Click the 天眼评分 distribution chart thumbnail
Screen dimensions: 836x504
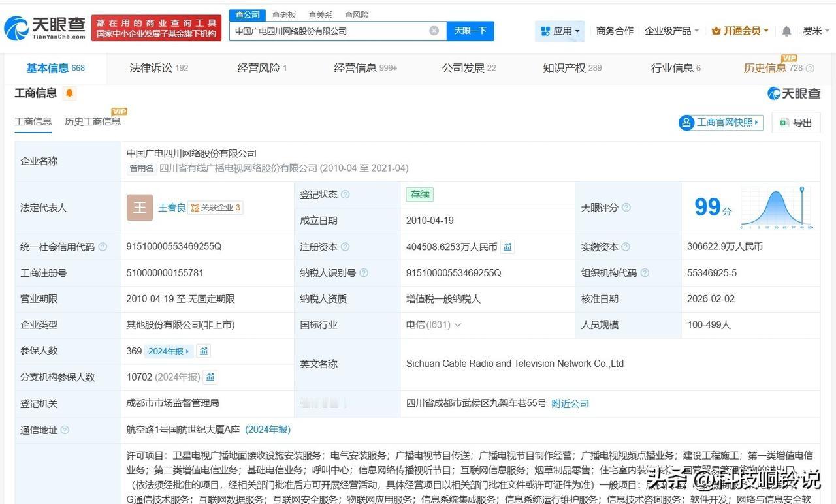click(x=777, y=208)
